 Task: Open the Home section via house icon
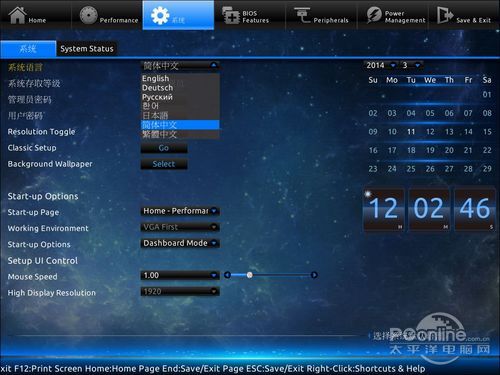[x=17, y=15]
